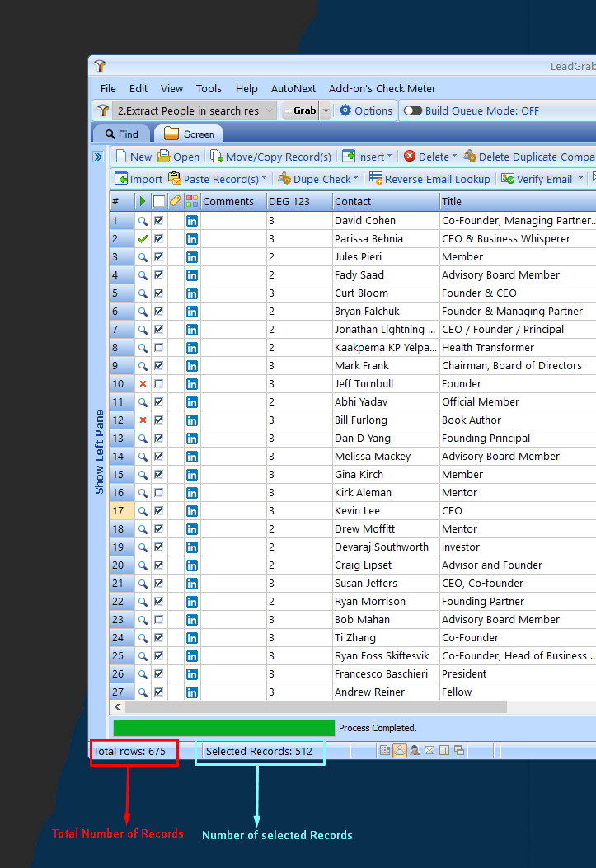Open the File menu
Image resolution: width=596 pixels, height=868 pixels.
tap(108, 88)
